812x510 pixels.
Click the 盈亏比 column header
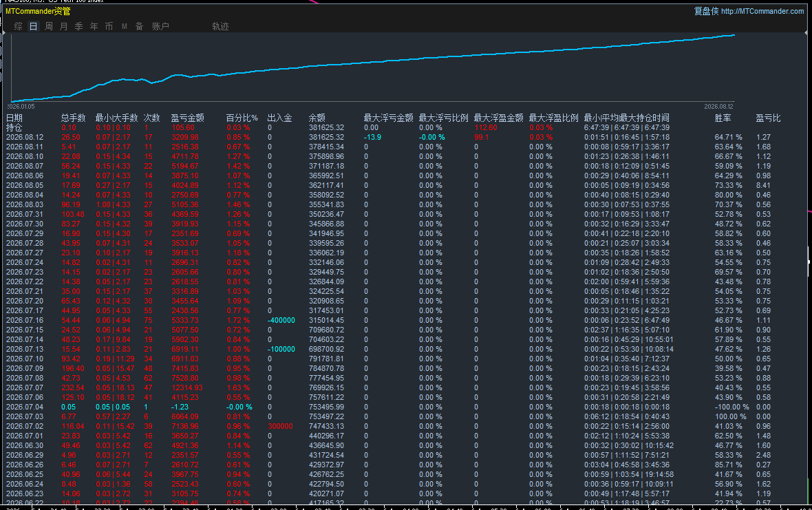coord(768,118)
